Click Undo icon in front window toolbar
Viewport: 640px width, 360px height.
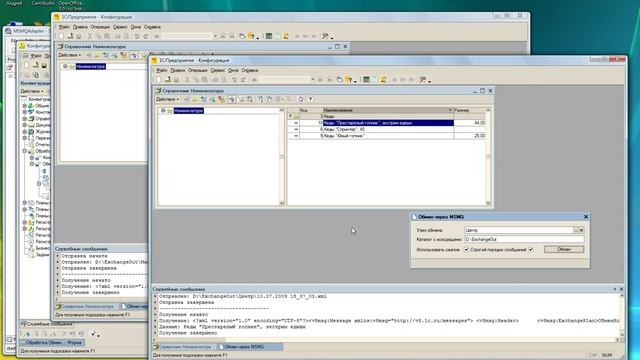click(x=235, y=80)
